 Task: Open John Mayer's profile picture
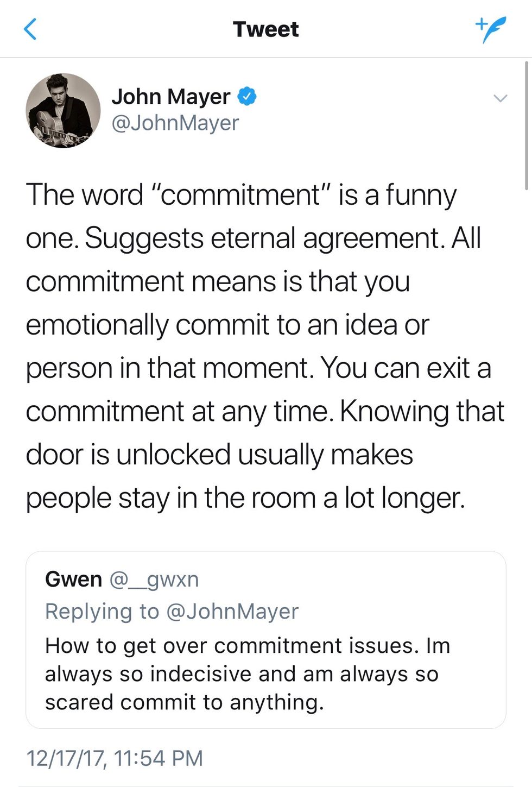[63, 111]
